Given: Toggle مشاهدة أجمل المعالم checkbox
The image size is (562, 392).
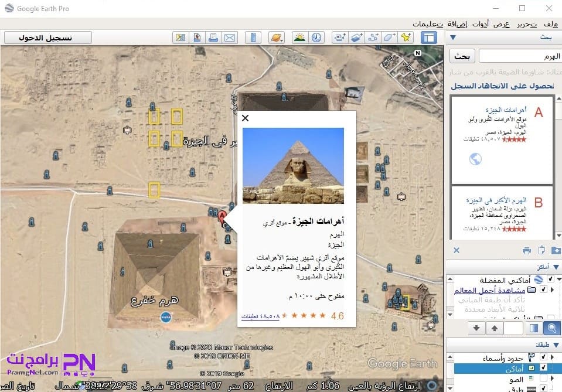Looking at the screenshot, I should point(543,289).
